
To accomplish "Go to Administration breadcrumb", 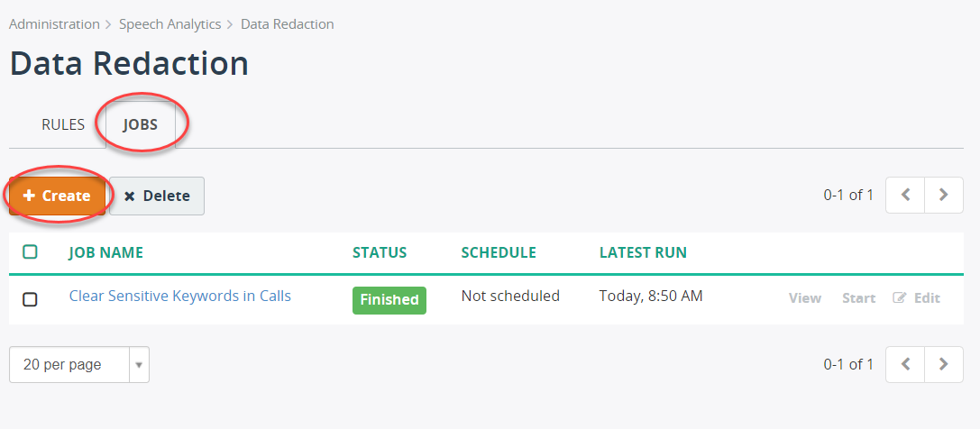I will [x=54, y=24].
